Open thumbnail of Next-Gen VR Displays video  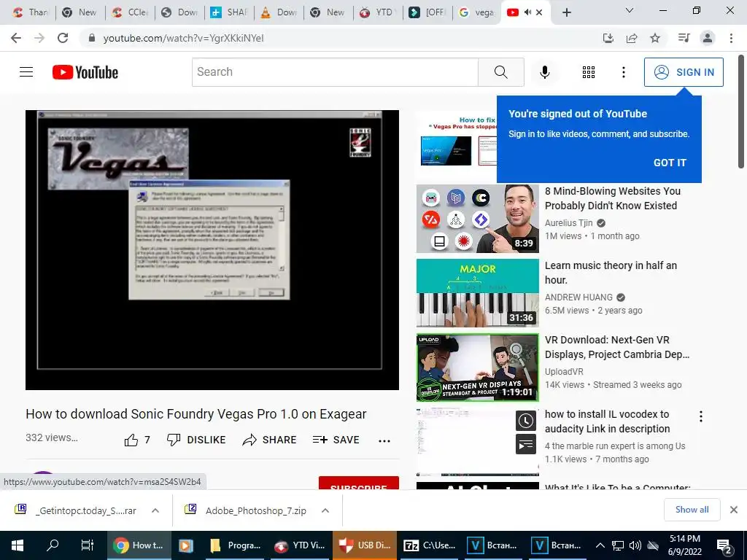pyautogui.click(x=477, y=367)
